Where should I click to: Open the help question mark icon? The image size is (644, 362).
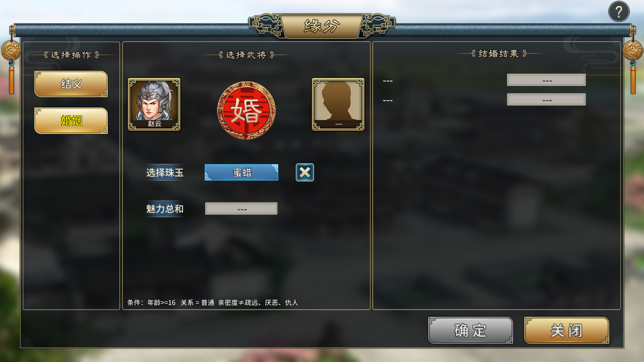point(619,12)
